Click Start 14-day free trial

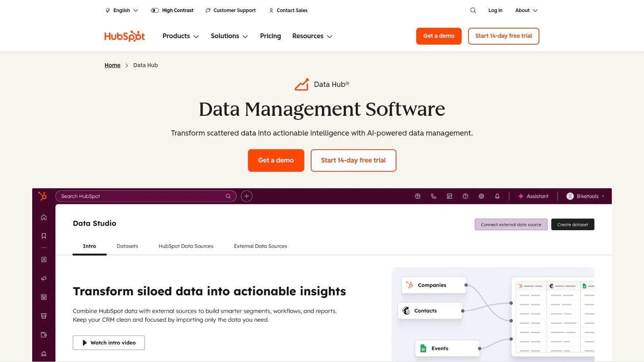tap(504, 36)
